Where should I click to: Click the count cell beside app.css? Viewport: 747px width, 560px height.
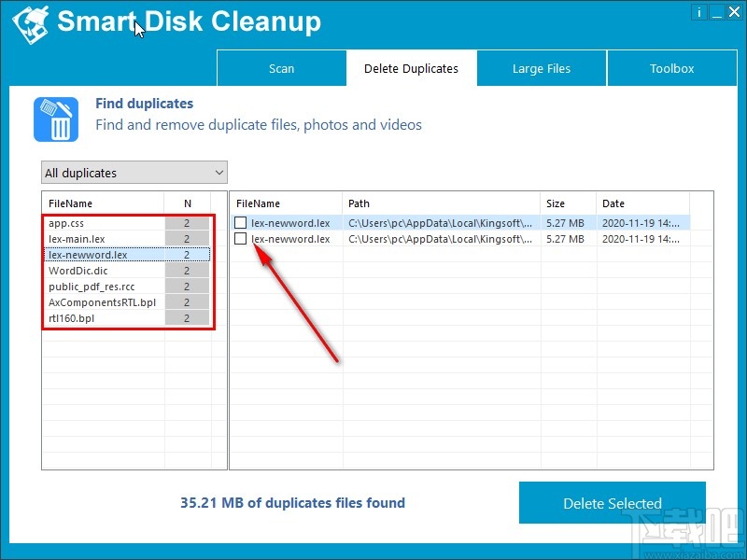tap(187, 223)
